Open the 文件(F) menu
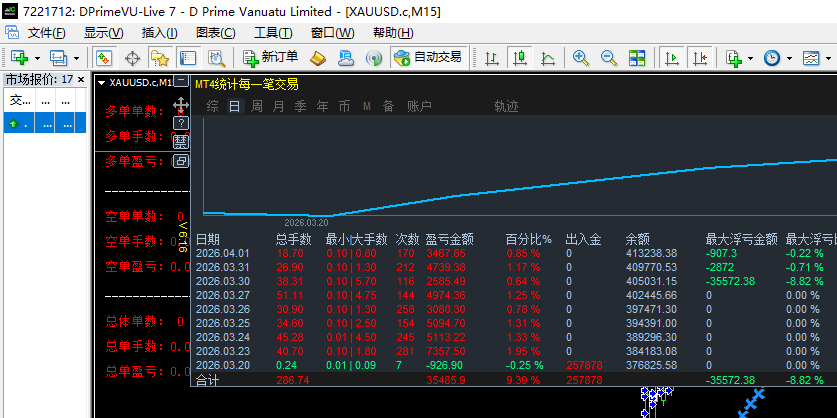 click(x=46, y=33)
